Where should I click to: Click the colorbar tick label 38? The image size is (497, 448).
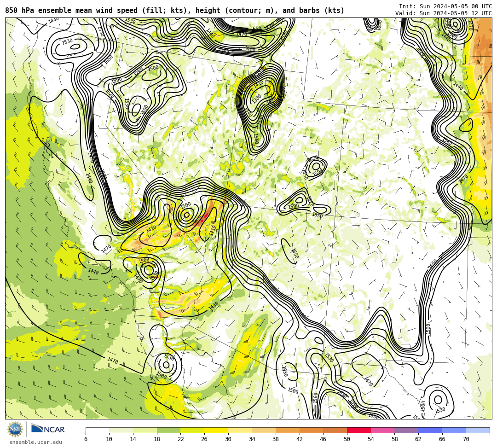276,439
